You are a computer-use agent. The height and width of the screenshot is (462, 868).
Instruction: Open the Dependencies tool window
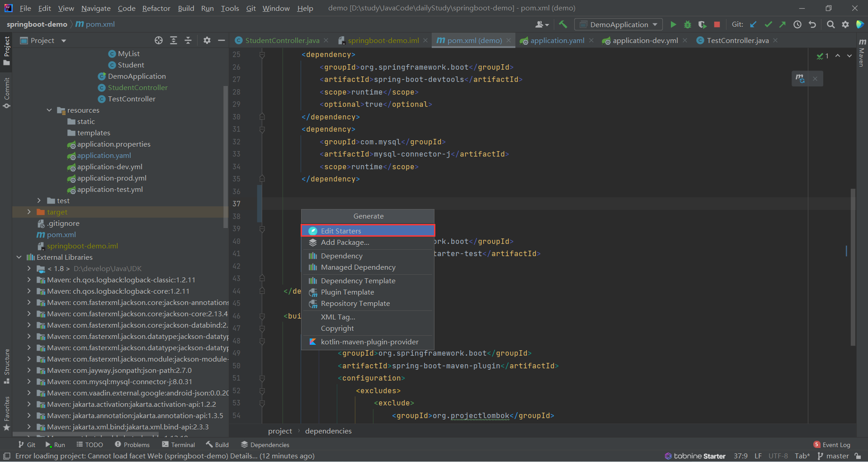(x=265, y=445)
